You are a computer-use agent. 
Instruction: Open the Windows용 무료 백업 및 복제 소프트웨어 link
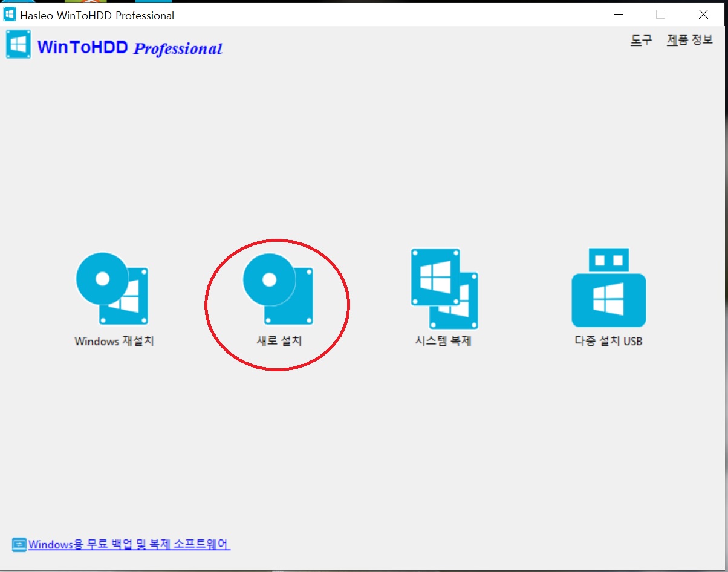[129, 544]
